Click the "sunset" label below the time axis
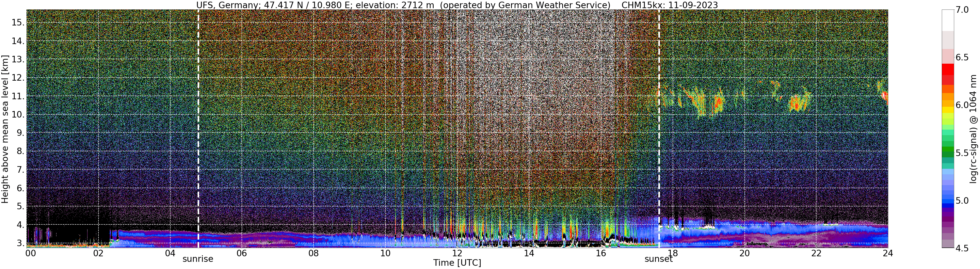980x269 pixels. tap(659, 259)
